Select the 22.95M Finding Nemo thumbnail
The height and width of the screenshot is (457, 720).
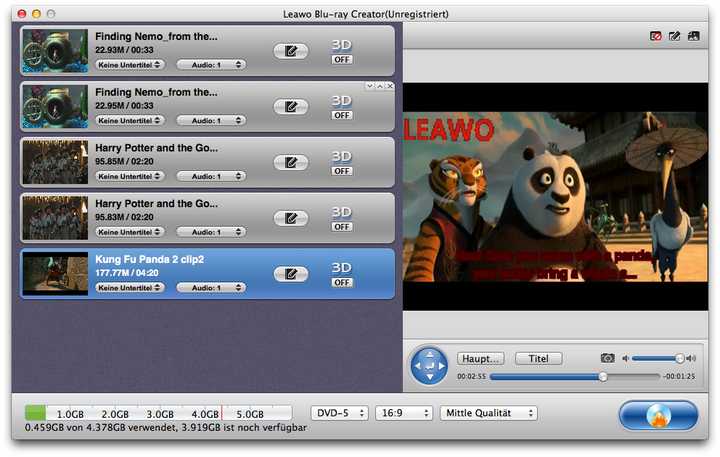(x=55, y=107)
